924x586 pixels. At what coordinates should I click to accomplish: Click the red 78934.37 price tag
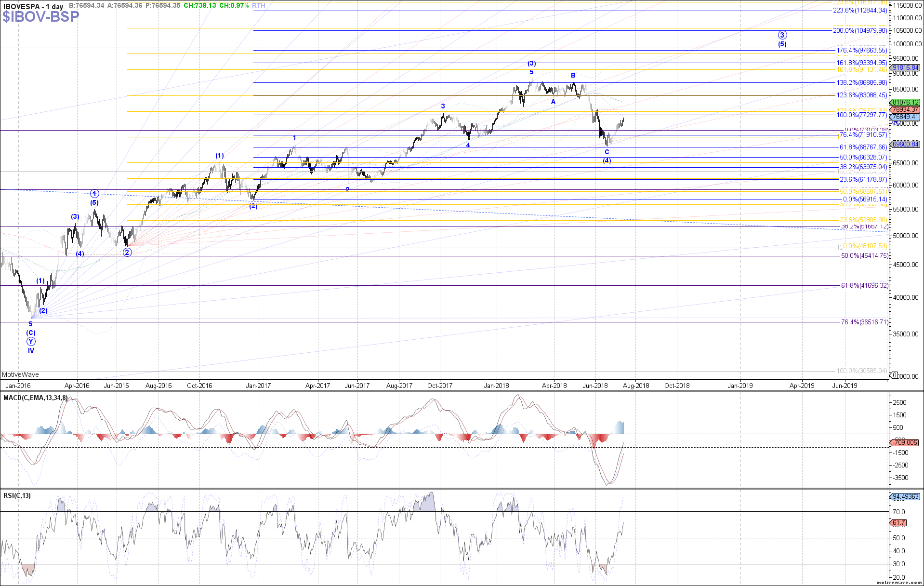(906, 110)
